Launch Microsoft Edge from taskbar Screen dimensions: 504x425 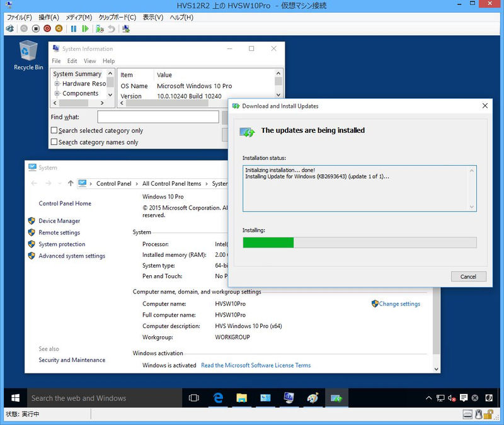pyautogui.click(x=218, y=398)
